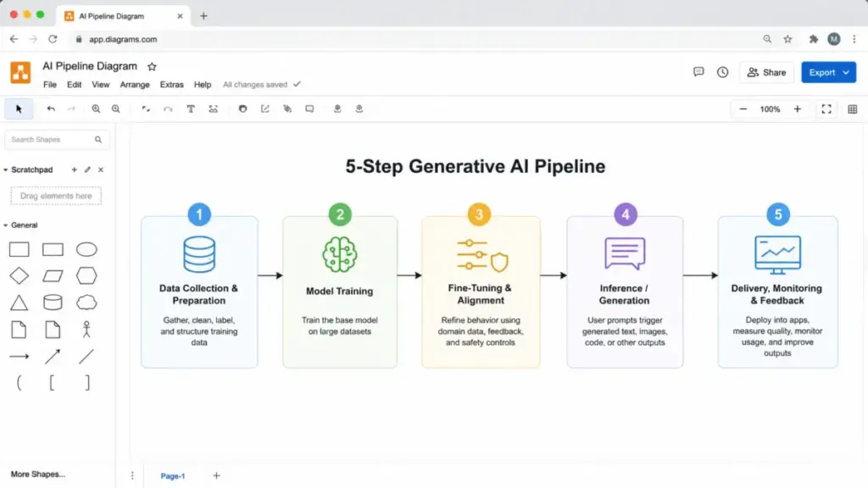Viewport: 868px width, 488px height.
Task: Select the text tool
Action: click(191, 109)
